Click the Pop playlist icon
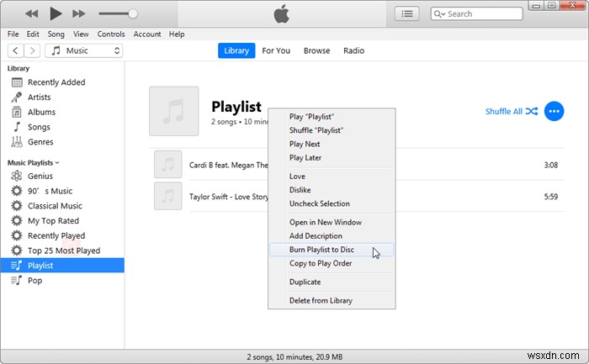Viewport: 589px width, 364px height. point(17,280)
